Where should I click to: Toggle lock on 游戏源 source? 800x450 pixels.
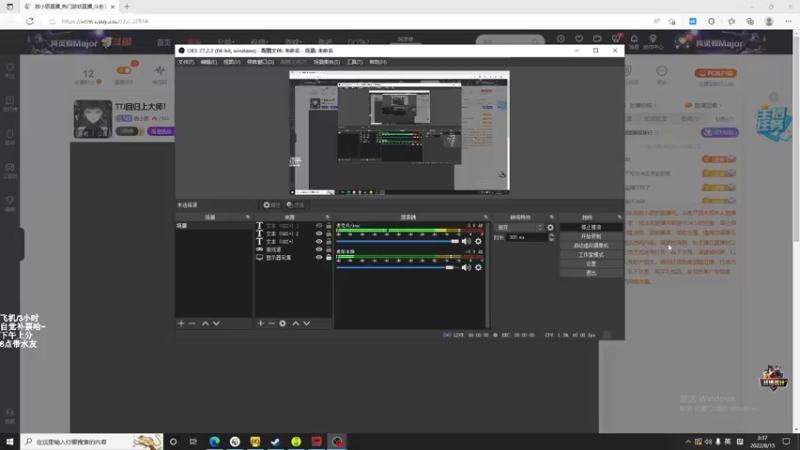pos(329,249)
